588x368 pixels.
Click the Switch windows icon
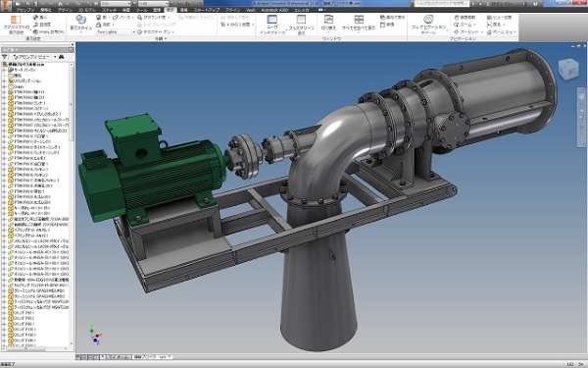[x=328, y=20]
